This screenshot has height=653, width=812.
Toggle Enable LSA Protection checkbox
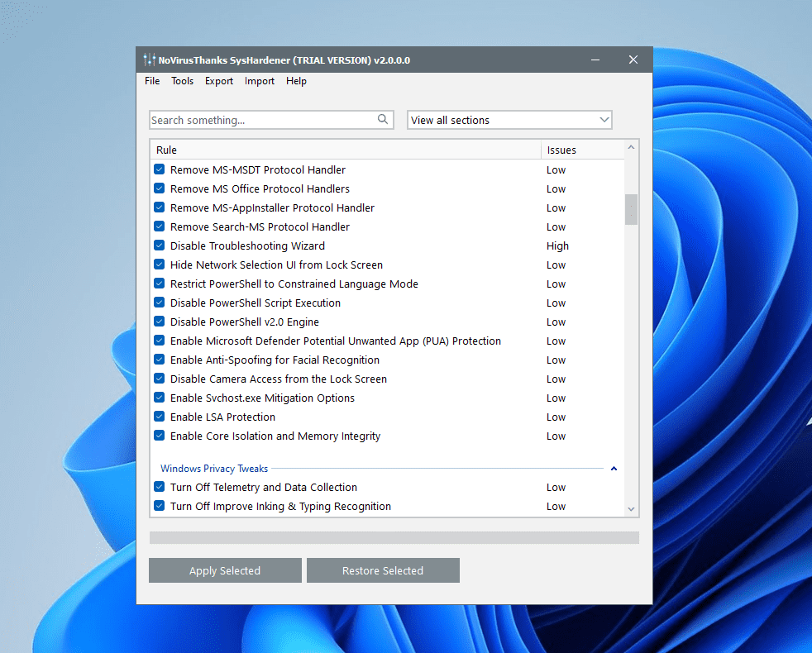(x=160, y=417)
